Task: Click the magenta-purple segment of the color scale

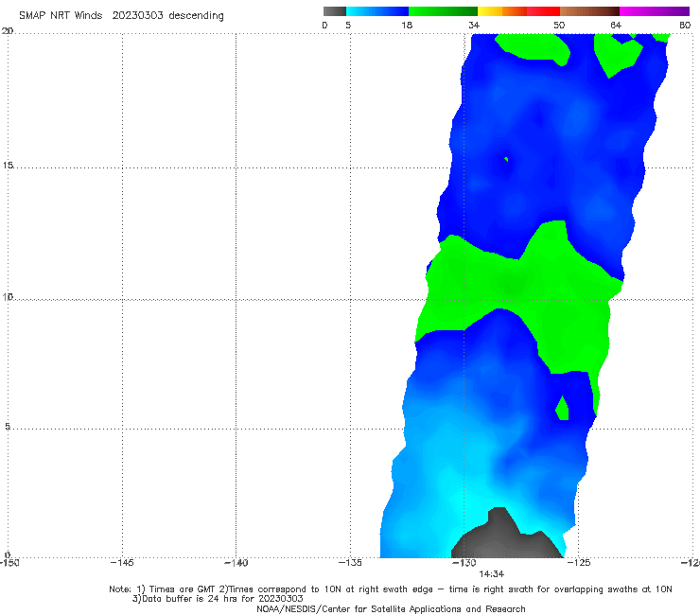Action: [655, 11]
